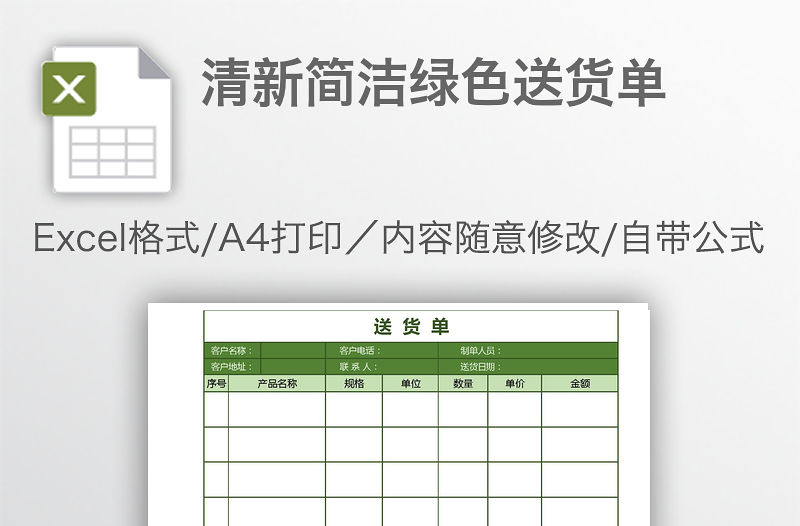Select the 联系人 label cell
Image resolution: width=800 pixels, height=526 pixels.
pyautogui.click(x=382, y=366)
